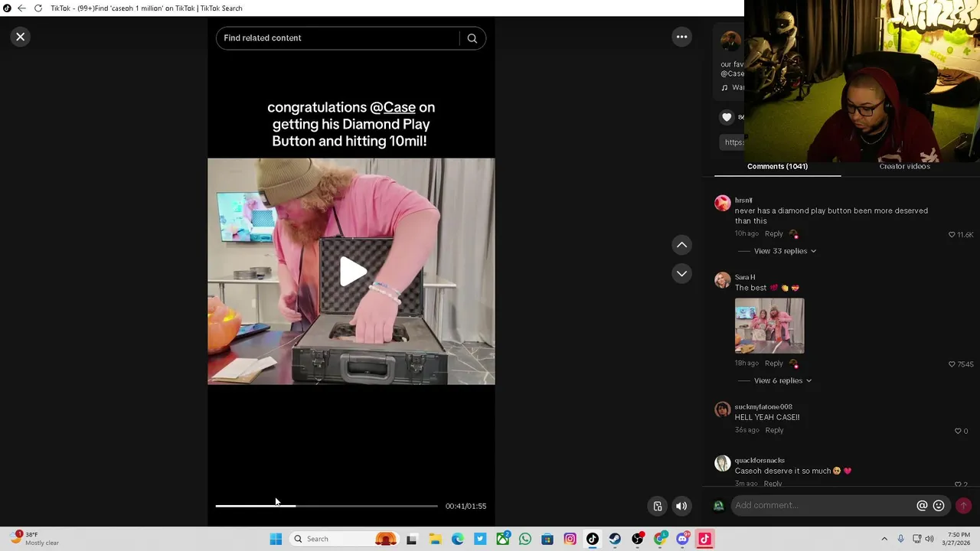
Task: Click the browser back arrow
Action: (21, 8)
